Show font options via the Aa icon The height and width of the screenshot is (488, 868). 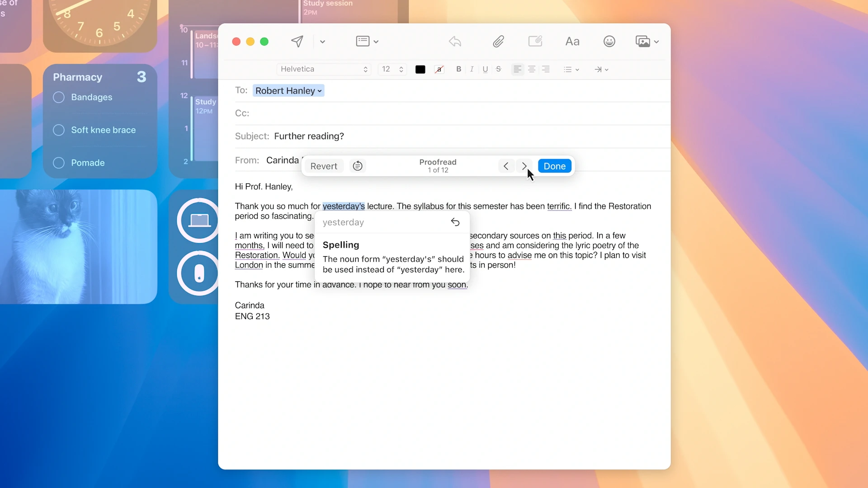572,41
